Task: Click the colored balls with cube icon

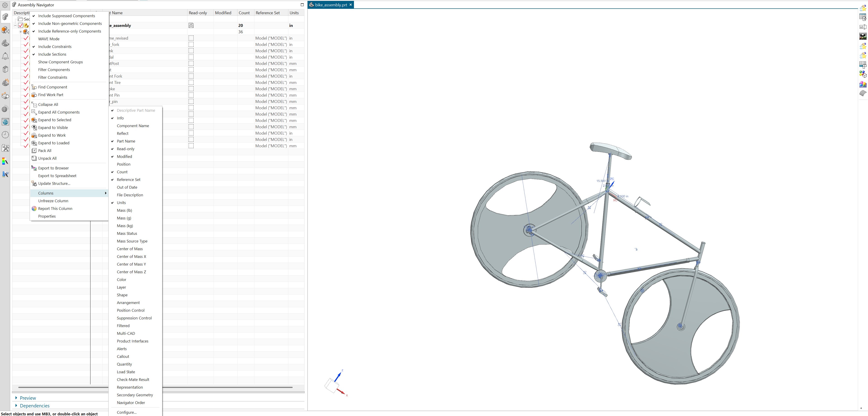Action: pos(863,74)
